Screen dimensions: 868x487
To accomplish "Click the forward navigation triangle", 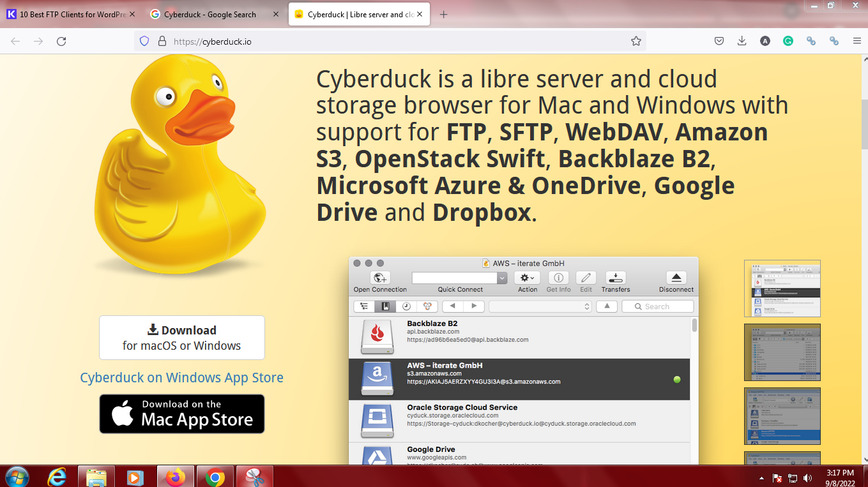I will [x=473, y=306].
